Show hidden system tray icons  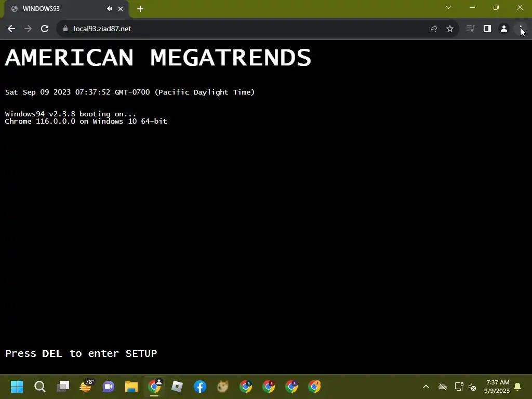coord(426,387)
